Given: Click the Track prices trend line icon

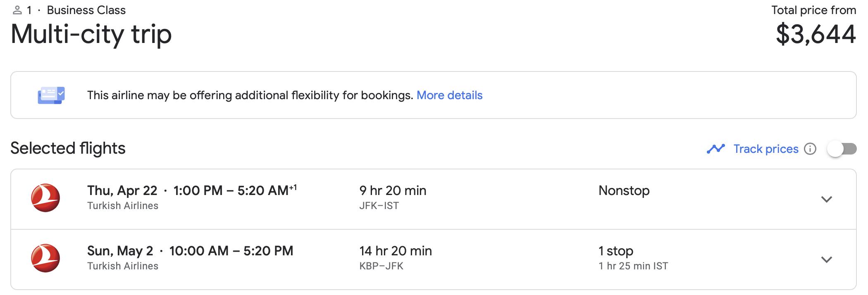Looking at the screenshot, I should click(716, 149).
